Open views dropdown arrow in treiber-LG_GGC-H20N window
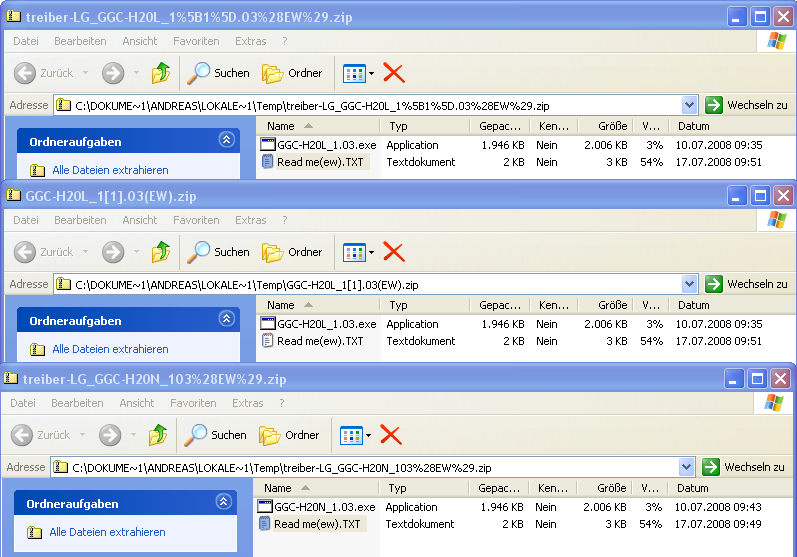797x557 pixels. (x=369, y=436)
